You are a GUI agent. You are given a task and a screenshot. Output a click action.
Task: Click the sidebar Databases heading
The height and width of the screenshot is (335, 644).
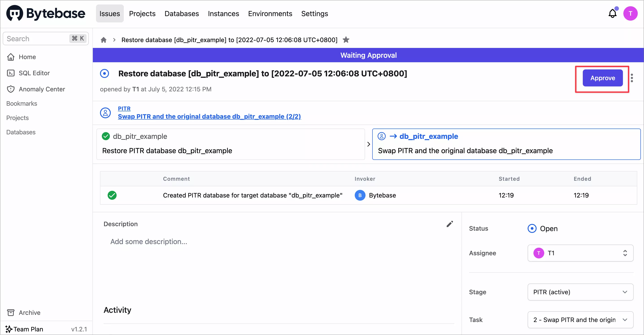[x=21, y=132]
